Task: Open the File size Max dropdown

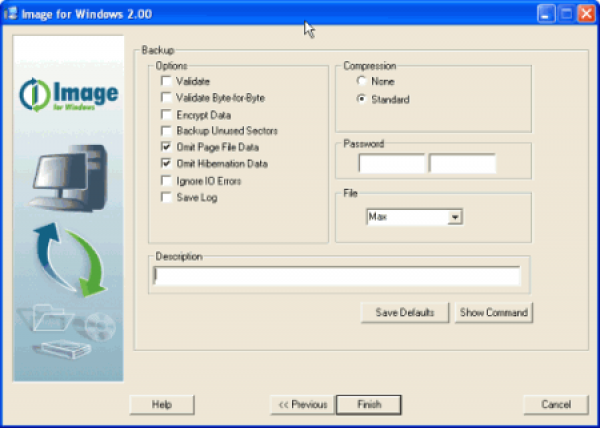Action: [x=455, y=217]
